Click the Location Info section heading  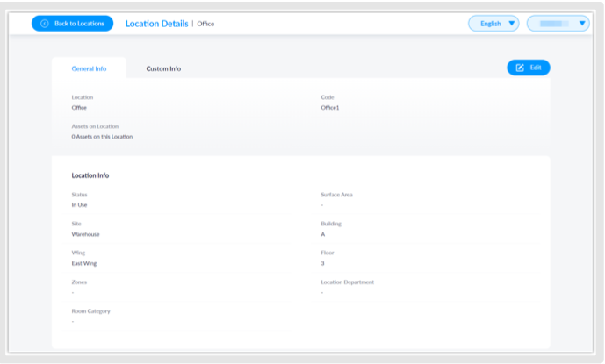tap(90, 175)
